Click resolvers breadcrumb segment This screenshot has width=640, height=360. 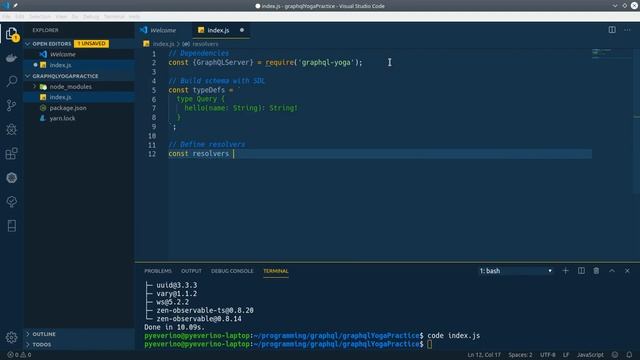click(205, 44)
